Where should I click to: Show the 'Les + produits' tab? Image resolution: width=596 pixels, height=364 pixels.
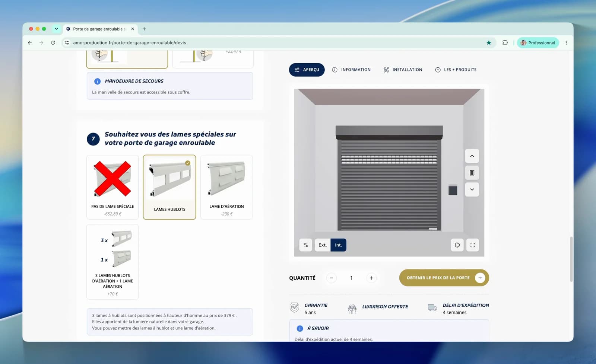point(456,70)
